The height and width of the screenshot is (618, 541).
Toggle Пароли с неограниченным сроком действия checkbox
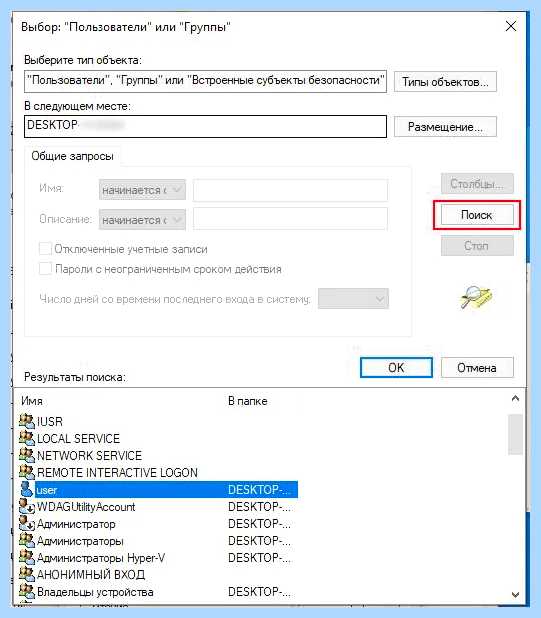[x=45, y=269]
